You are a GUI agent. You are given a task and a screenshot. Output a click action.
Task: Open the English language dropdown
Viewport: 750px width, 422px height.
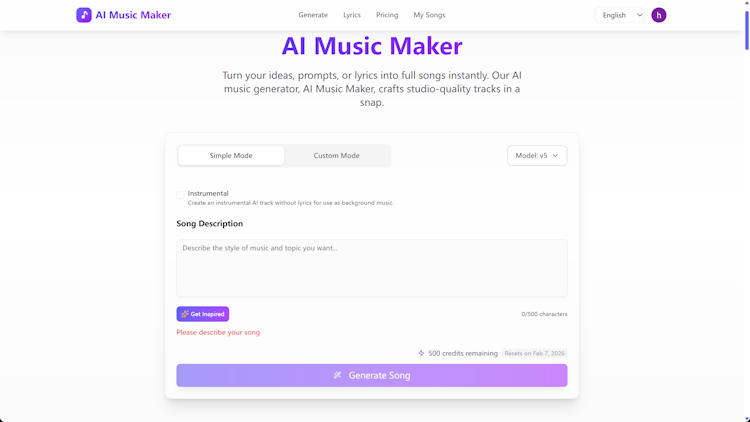619,15
